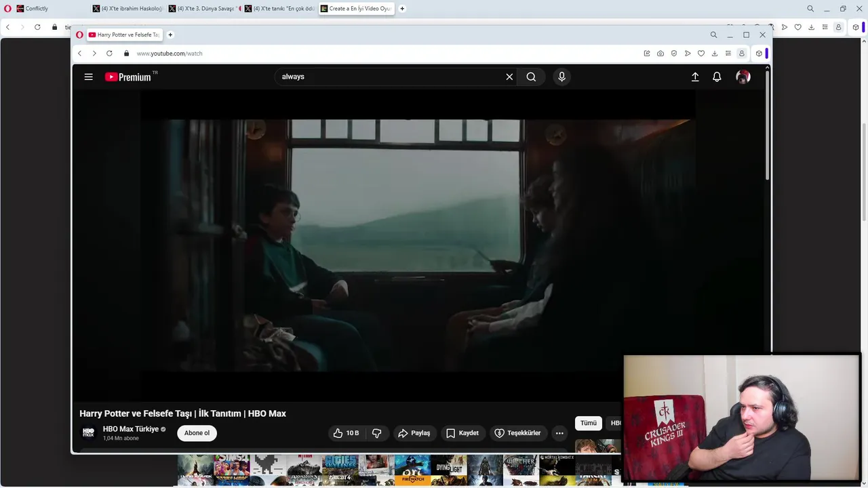Open the Harry Potter ve Felsefe Taşı browser tab
Screen dimensions: 868x488
click(125, 35)
